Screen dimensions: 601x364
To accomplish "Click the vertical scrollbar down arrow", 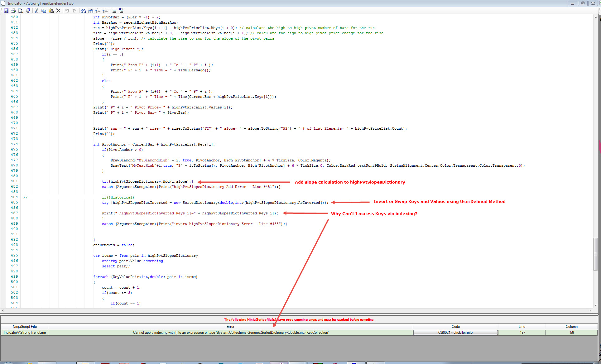I will [x=595, y=305].
